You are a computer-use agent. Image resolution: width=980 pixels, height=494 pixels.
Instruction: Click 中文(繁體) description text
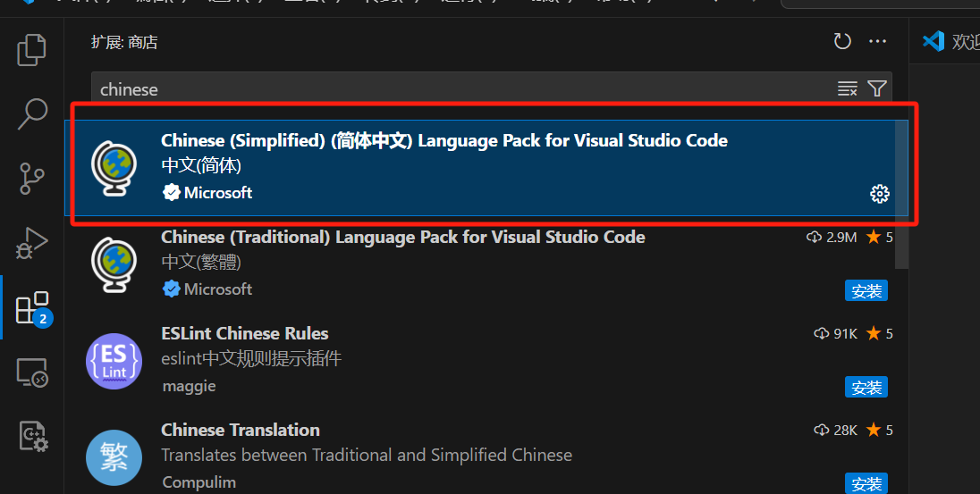coord(201,263)
